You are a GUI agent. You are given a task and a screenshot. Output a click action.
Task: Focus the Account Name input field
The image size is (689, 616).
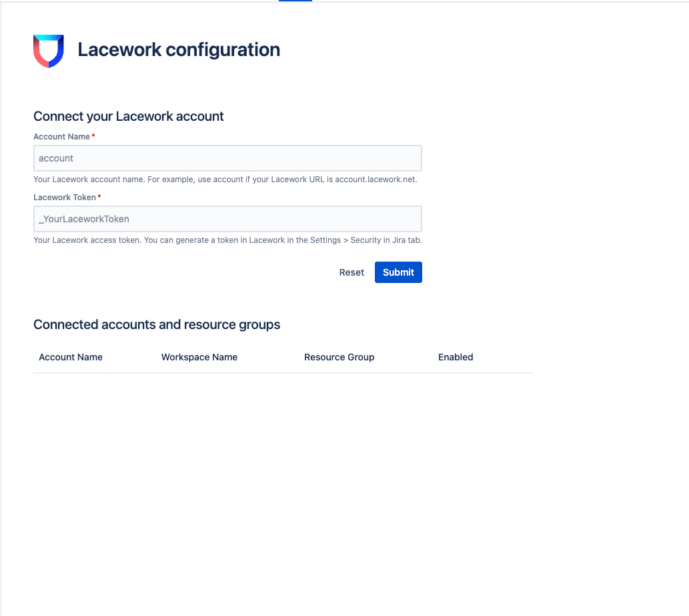[227, 158]
